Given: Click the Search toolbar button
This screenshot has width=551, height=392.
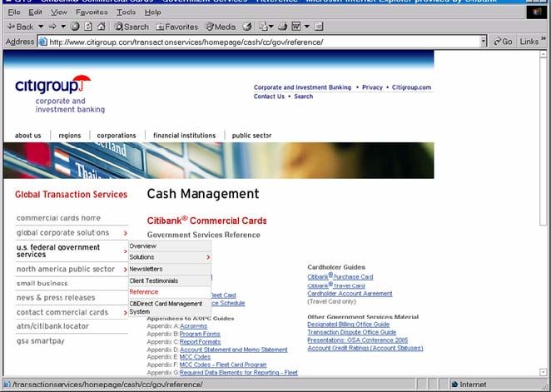Looking at the screenshot, I should tap(132, 27).
